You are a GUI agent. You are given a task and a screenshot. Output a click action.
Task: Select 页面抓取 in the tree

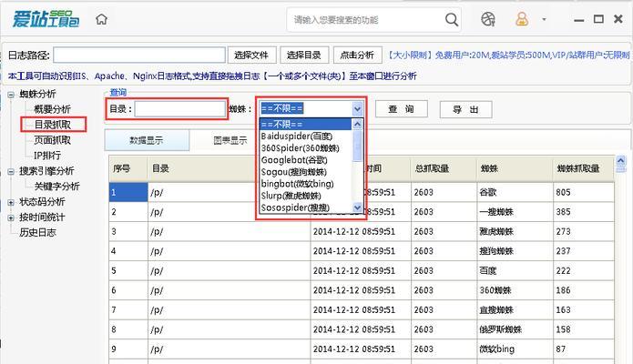click(x=52, y=139)
